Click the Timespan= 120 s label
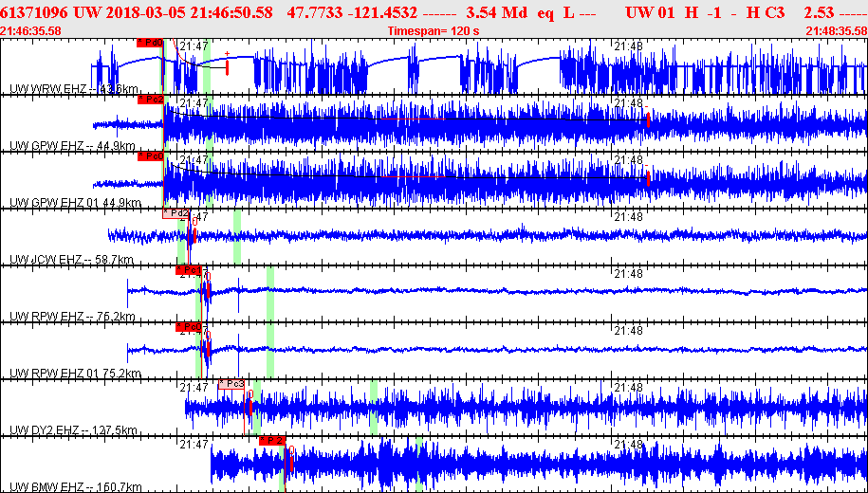 click(433, 31)
